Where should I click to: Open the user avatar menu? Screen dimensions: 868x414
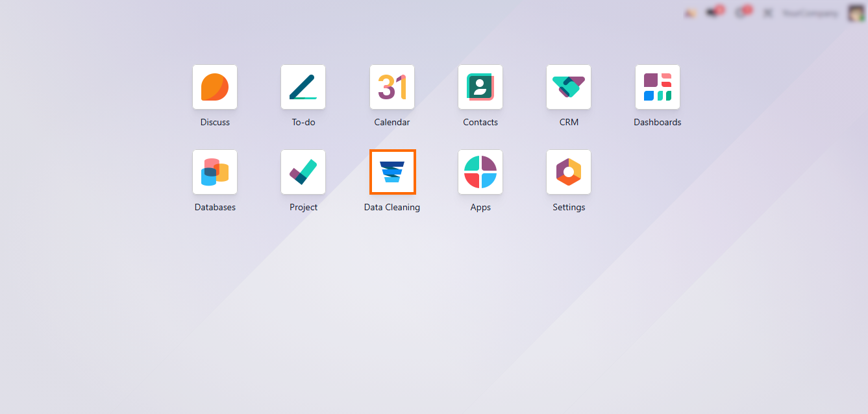[x=856, y=13]
